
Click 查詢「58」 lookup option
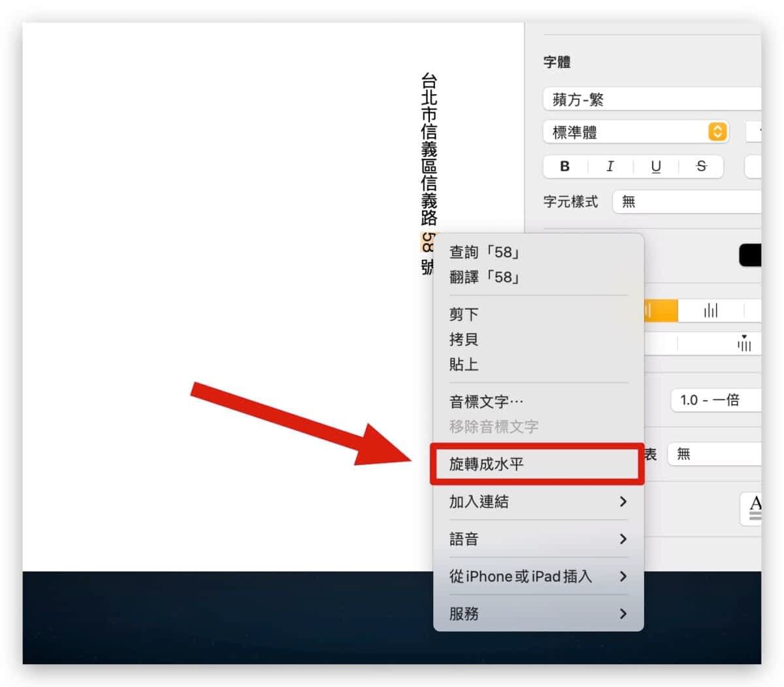point(484,252)
